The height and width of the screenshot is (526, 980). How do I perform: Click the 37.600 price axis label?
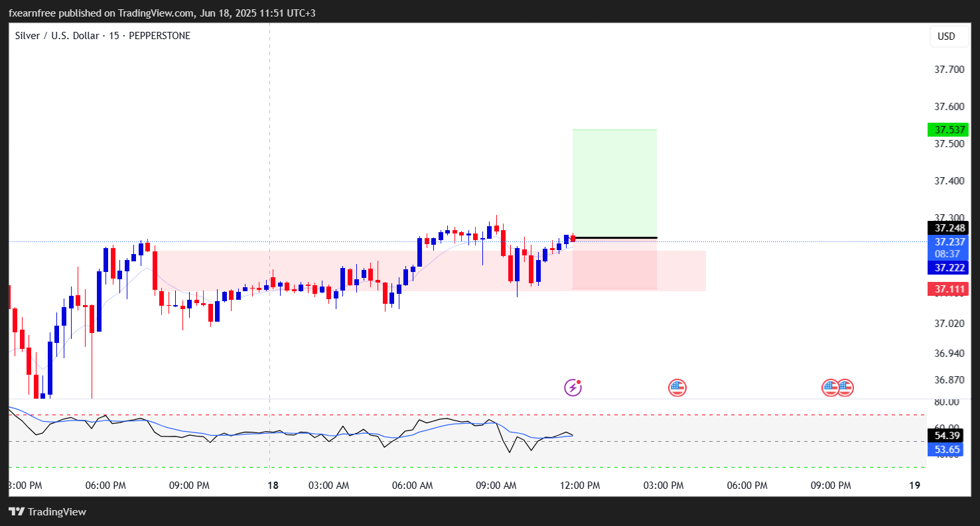(x=949, y=107)
